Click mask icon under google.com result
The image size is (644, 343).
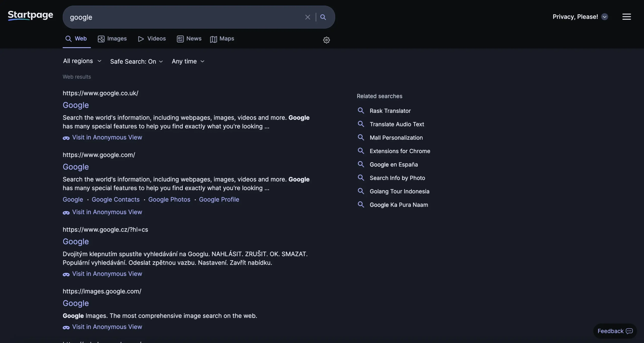point(66,213)
